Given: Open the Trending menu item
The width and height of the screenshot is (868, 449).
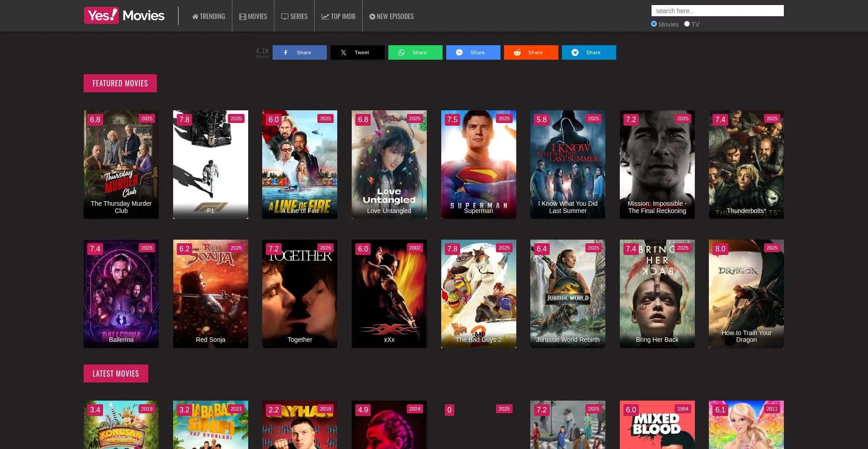Looking at the screenshot, I should click(x=208, y=16).
